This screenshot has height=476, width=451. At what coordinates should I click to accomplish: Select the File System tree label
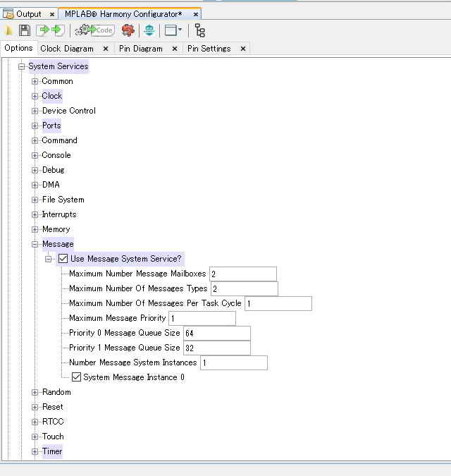coord(63,200)
